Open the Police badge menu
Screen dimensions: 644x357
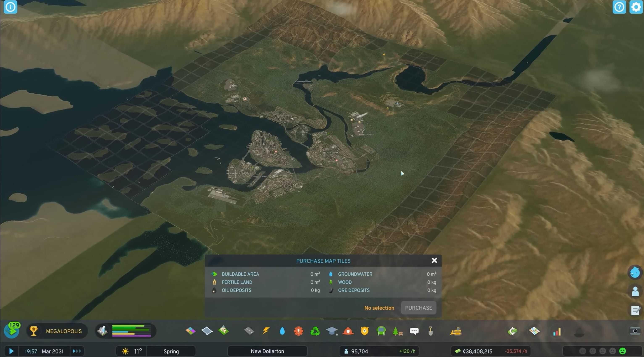365,331
